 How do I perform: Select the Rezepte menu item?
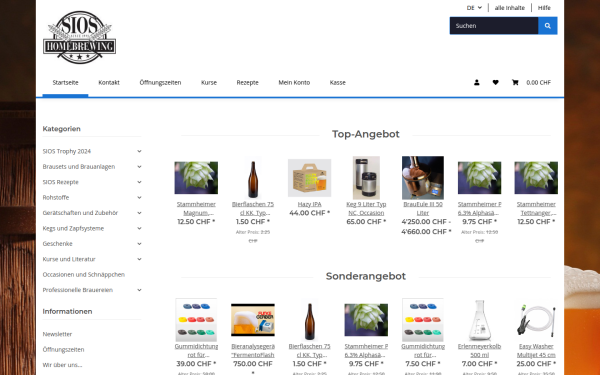pyautogui.click(x=248, y=82)
